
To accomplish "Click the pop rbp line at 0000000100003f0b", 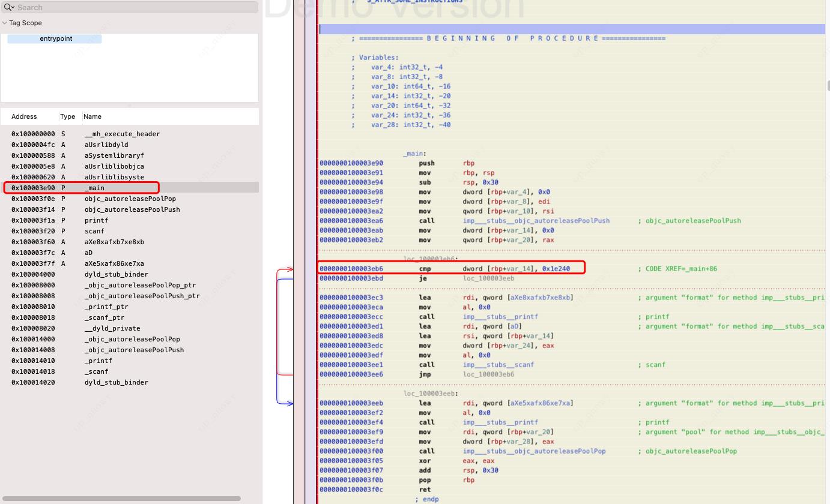I will (397, 480).
